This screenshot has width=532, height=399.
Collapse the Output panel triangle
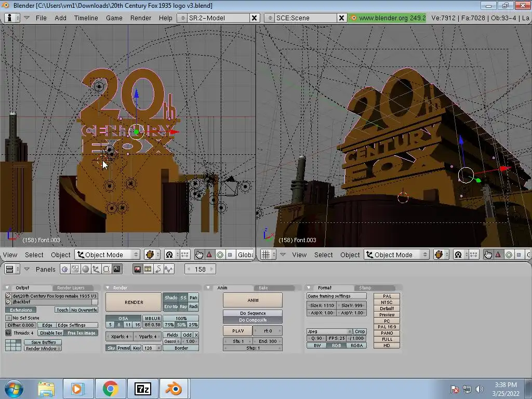[x=7, y=288]
